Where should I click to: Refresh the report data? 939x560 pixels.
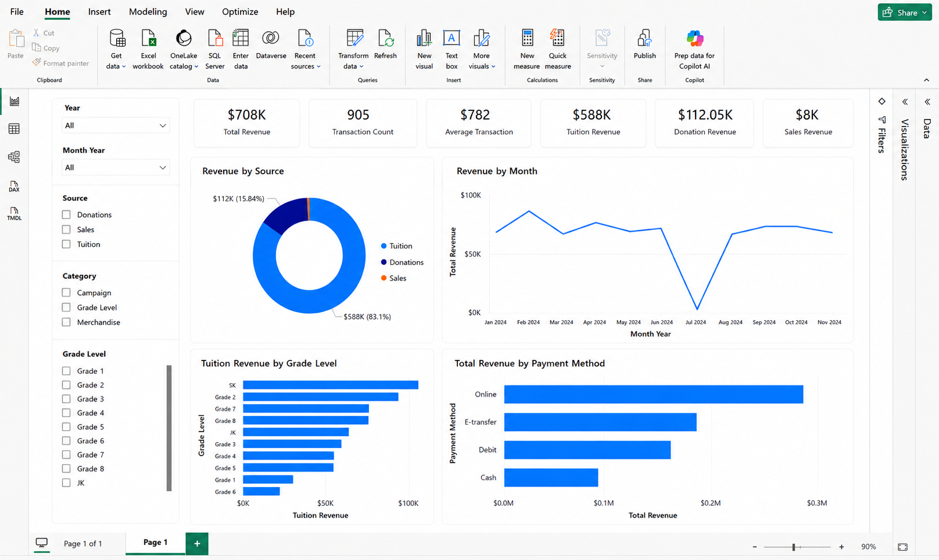[x=385, y=44]
